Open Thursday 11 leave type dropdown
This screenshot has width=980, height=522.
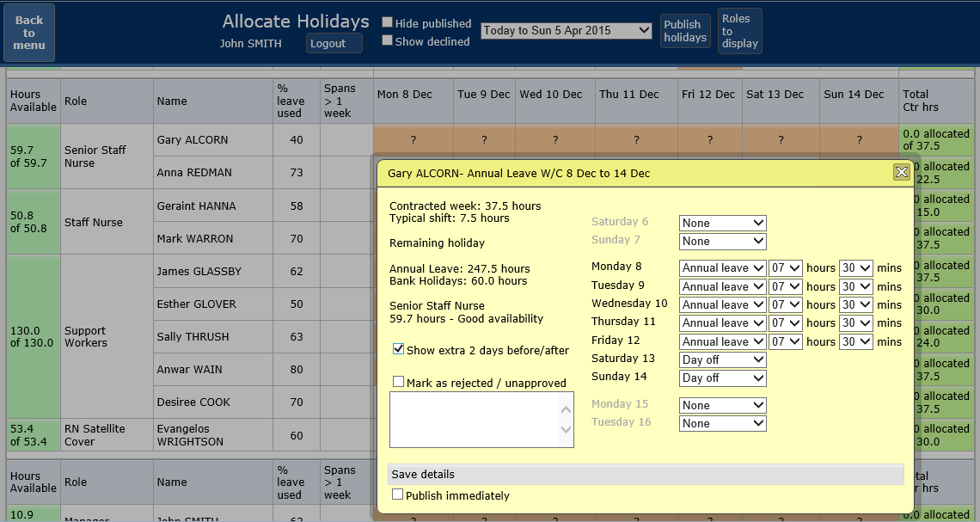click(722, 323)
